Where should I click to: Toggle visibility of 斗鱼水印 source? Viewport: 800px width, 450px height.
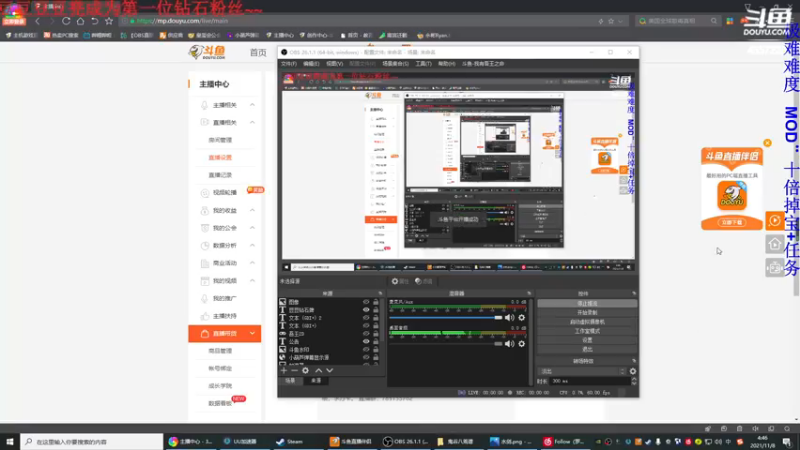(366, 349)
